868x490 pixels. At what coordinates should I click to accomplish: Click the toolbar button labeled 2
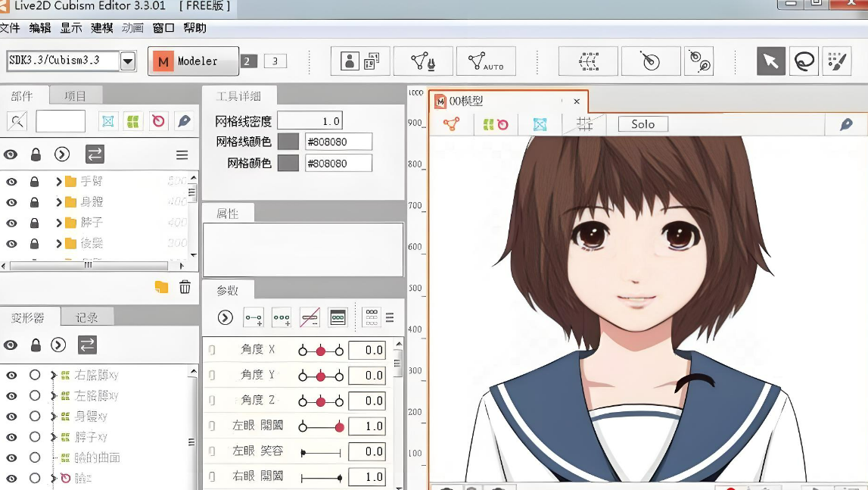(x=248, y=61)
